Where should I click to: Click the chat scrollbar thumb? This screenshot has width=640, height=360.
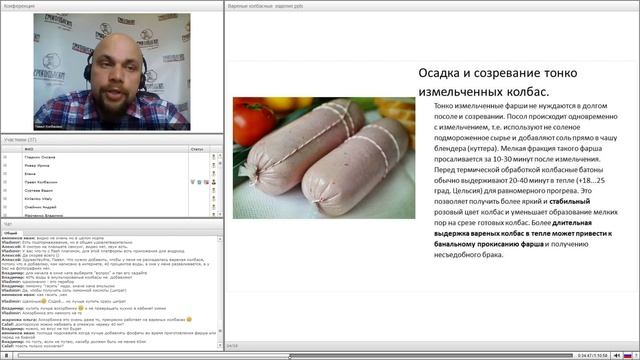point(220,331)
